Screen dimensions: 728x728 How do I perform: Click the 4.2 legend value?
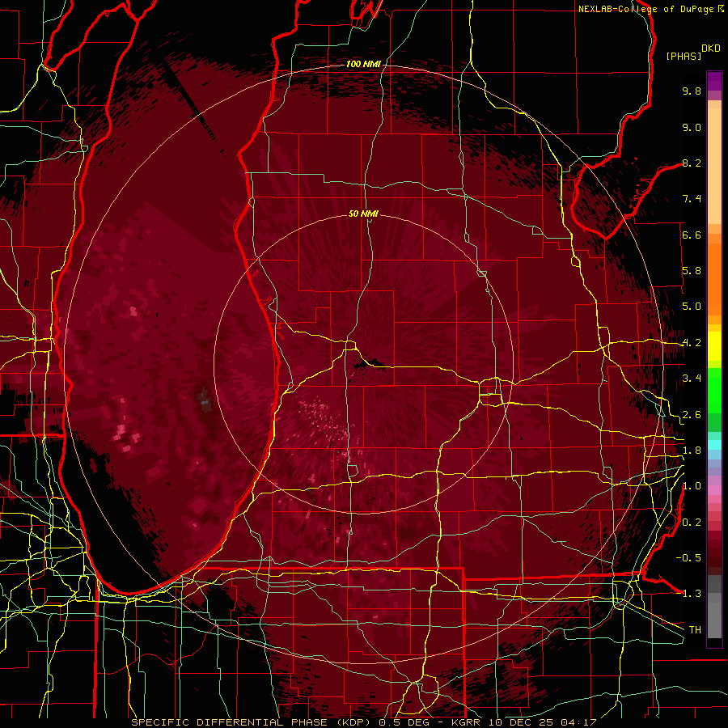click(692, 343)
